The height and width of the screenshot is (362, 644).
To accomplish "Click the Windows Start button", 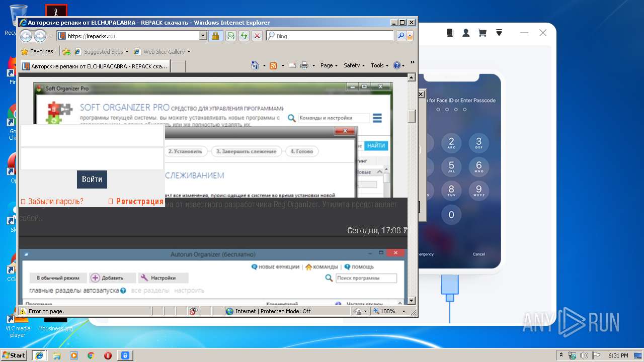I will point(14,355).
